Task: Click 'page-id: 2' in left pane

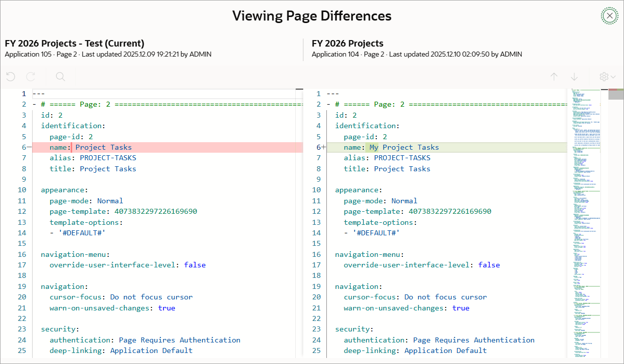Action: coord(71,137)
